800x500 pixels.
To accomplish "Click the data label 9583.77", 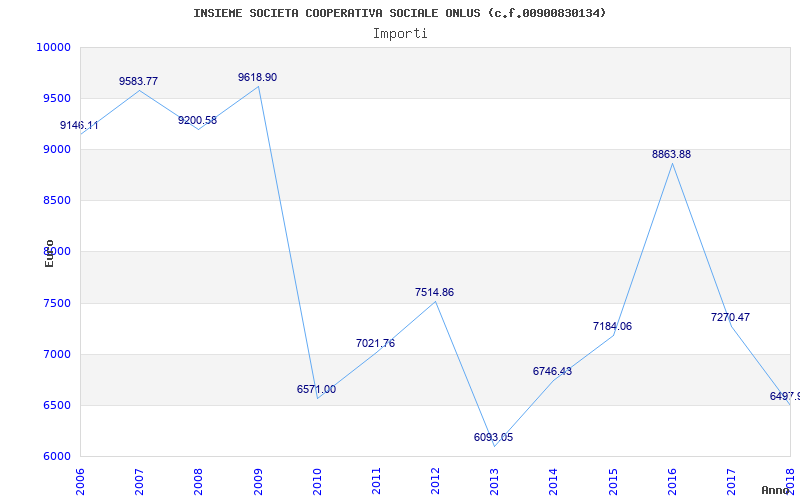I will pos(138,81).
